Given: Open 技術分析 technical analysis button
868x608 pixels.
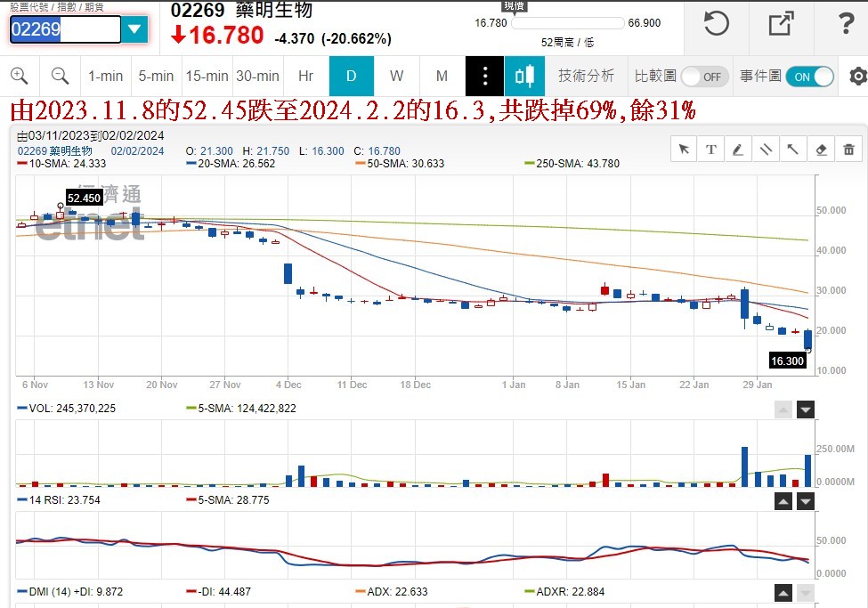Looking at the screenshot, I should tap(586, 76).
